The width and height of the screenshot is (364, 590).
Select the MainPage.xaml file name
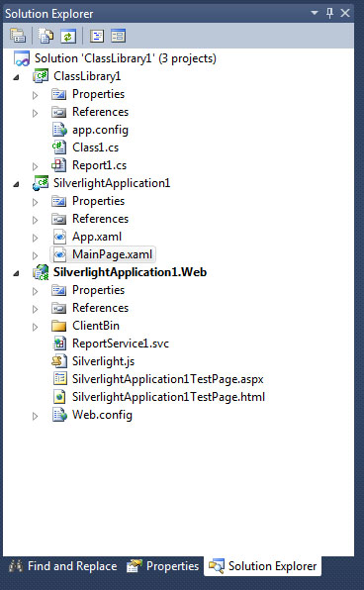112,254
